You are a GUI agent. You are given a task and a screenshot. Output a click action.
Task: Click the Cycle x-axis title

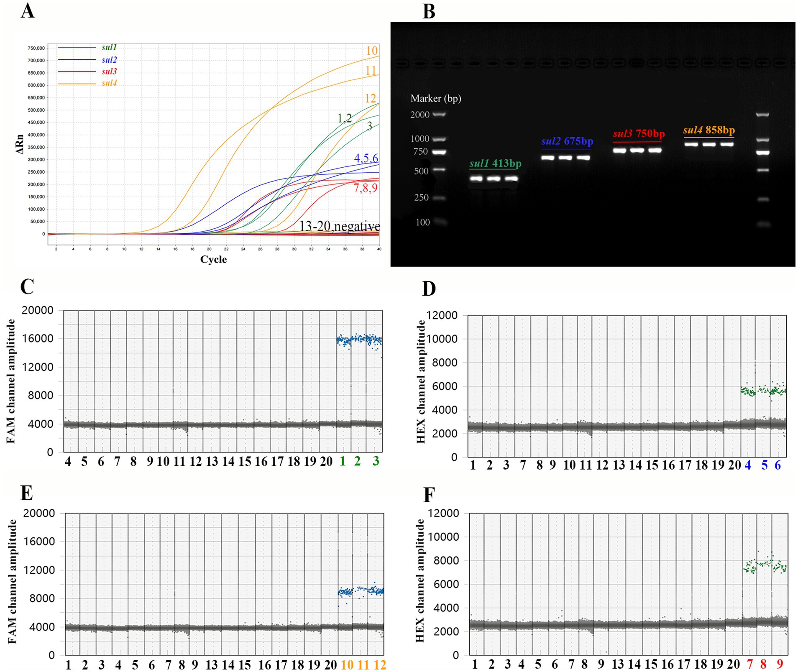[x=213, y=259]
